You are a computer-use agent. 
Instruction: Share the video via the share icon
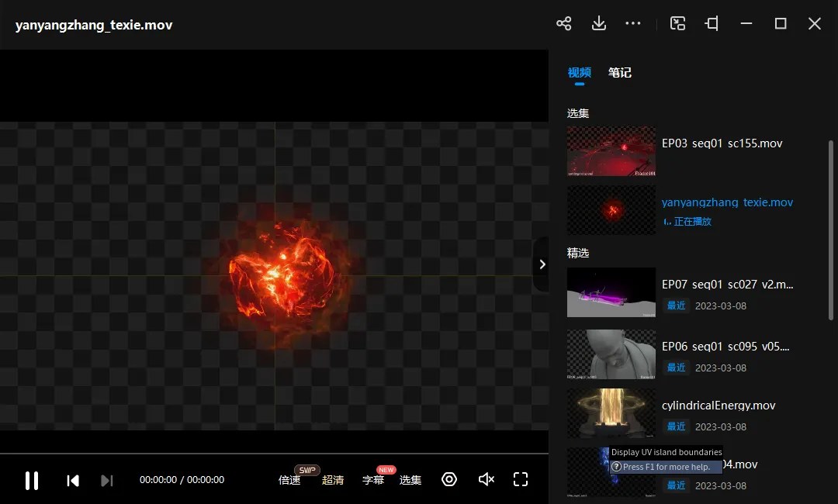pos(564,23)
